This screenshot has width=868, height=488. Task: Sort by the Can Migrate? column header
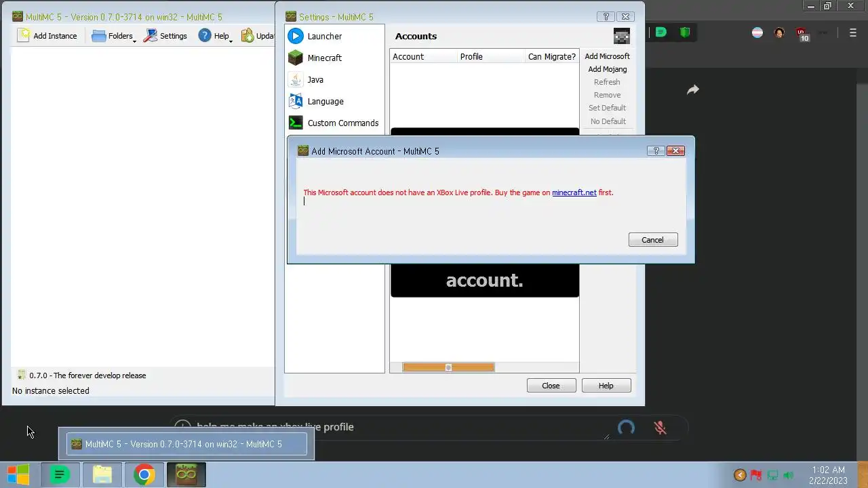coord(552,56)
